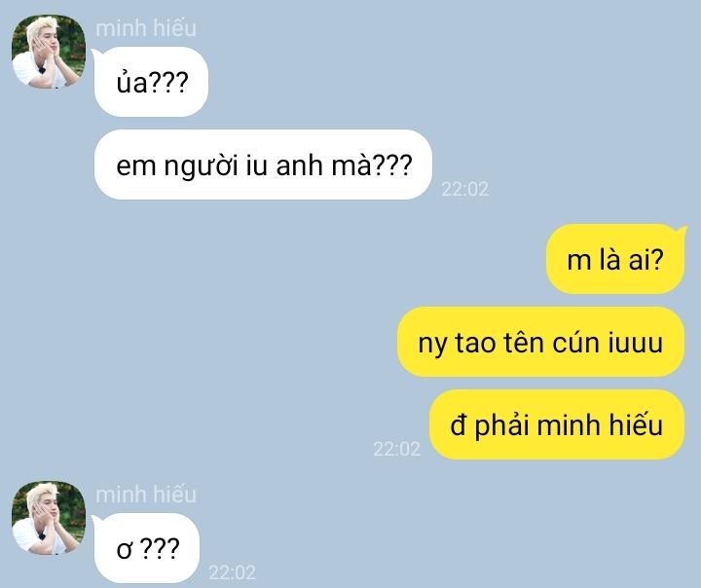Tap the 'ơ ???' reply bubble
Image resolution: width=701 pixels, height=588 pixels.
(x=147, y=548)
